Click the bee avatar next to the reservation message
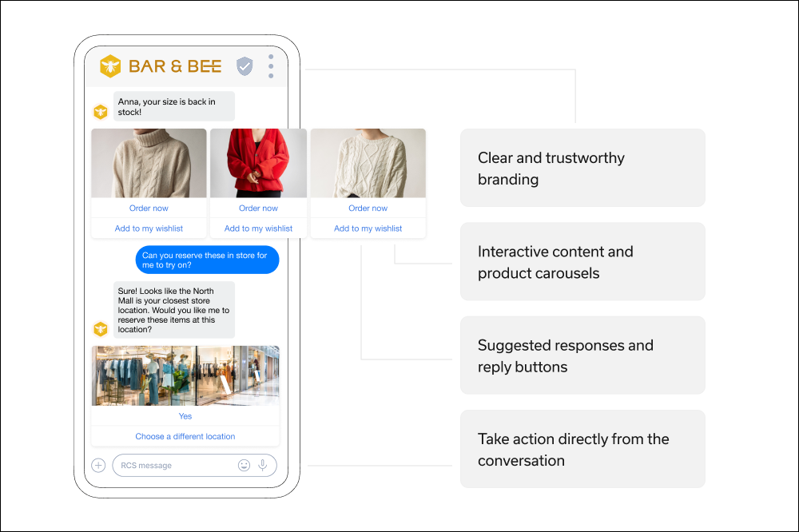Viewport: 799px width, 532px height. click(101, 328)
